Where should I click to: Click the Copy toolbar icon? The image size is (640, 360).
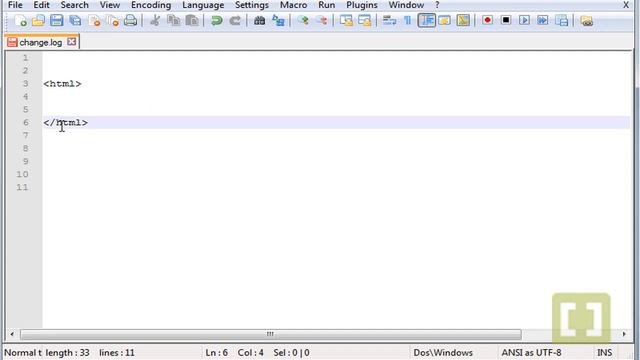click(x=173, y=20)
